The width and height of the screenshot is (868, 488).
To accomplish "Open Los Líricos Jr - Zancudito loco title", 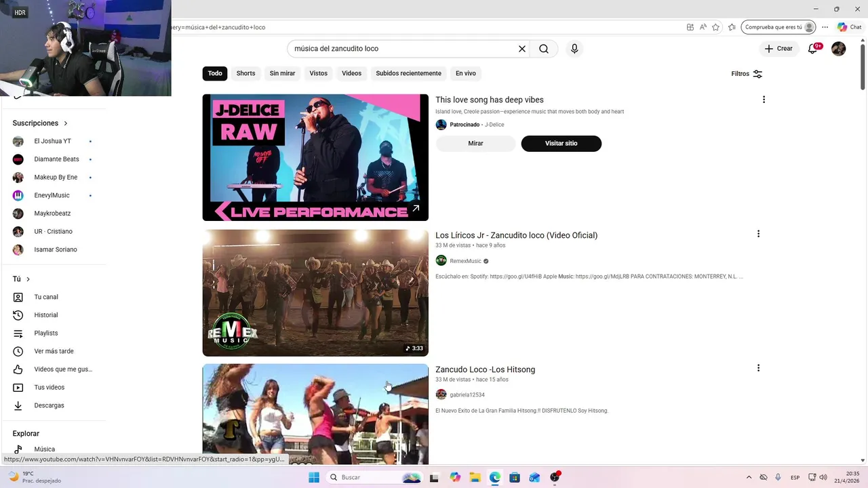I will pos(516,235).
